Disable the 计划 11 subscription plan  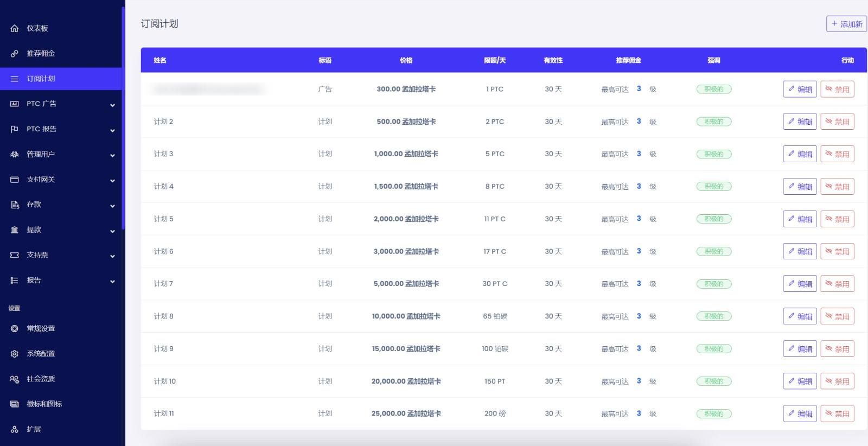coord(837,414)
